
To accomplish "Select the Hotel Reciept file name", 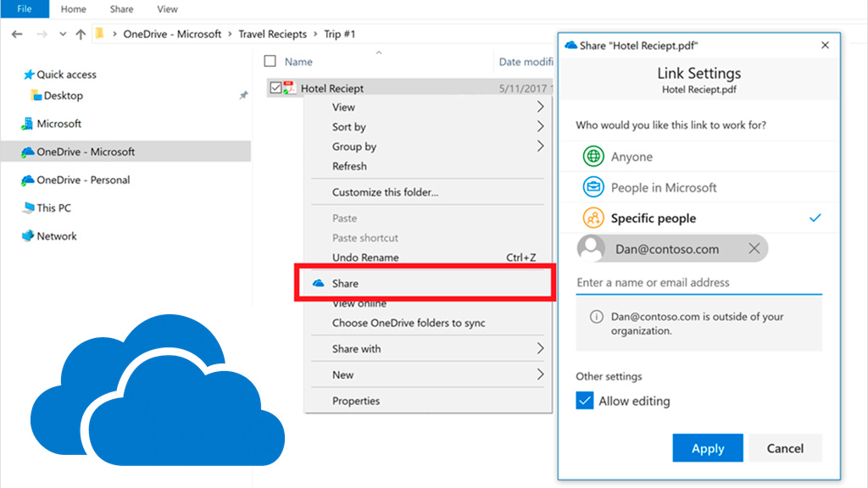I will [332, 88].
